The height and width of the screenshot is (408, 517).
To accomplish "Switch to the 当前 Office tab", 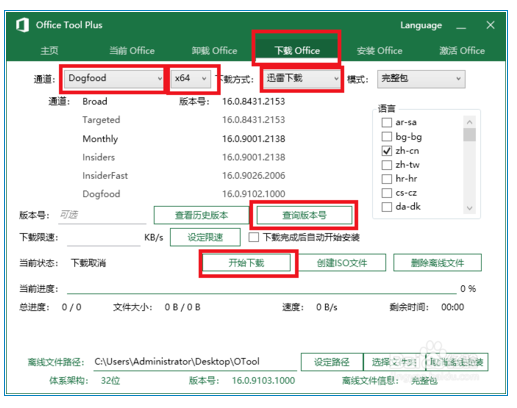I will (132, 51).
